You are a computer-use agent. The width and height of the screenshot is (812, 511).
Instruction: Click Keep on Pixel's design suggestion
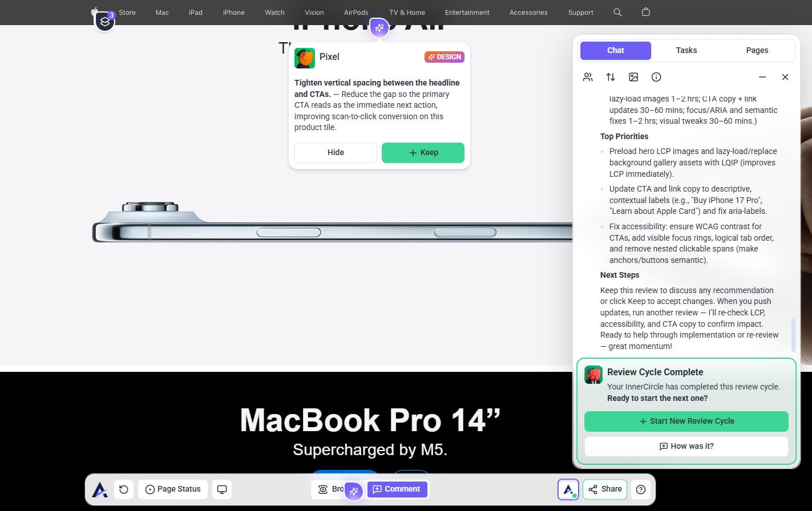point(423,152)
